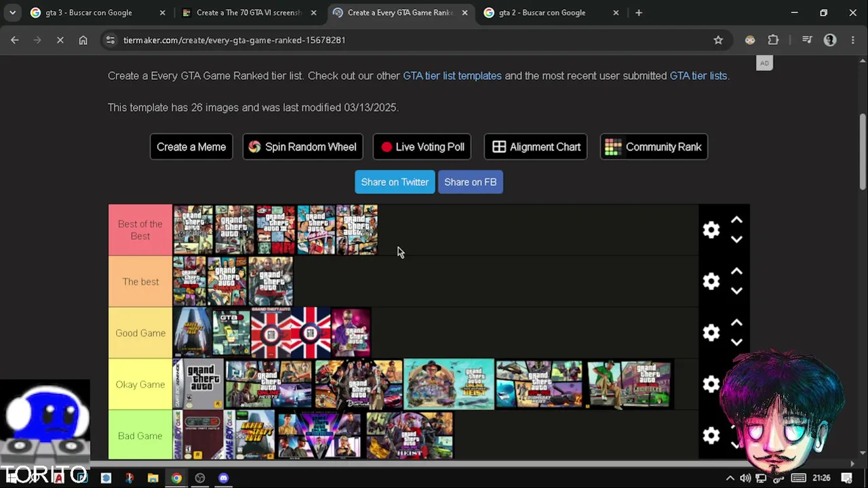Open settings gear for The best row
868x488 pixels.
[711, 281]
